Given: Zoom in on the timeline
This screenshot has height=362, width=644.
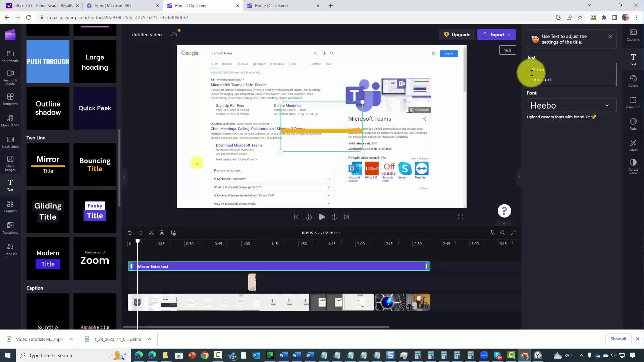Looking at the screenshot, I should tap(492, 233).
